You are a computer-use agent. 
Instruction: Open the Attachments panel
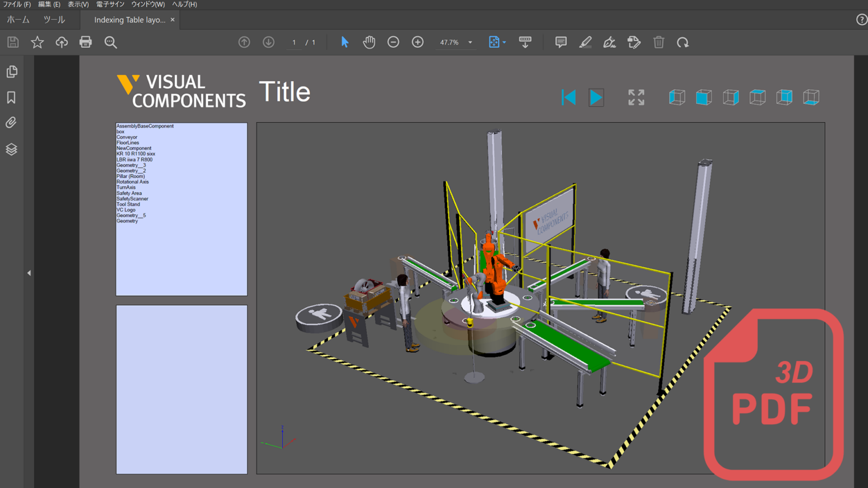tap(11, 123)
